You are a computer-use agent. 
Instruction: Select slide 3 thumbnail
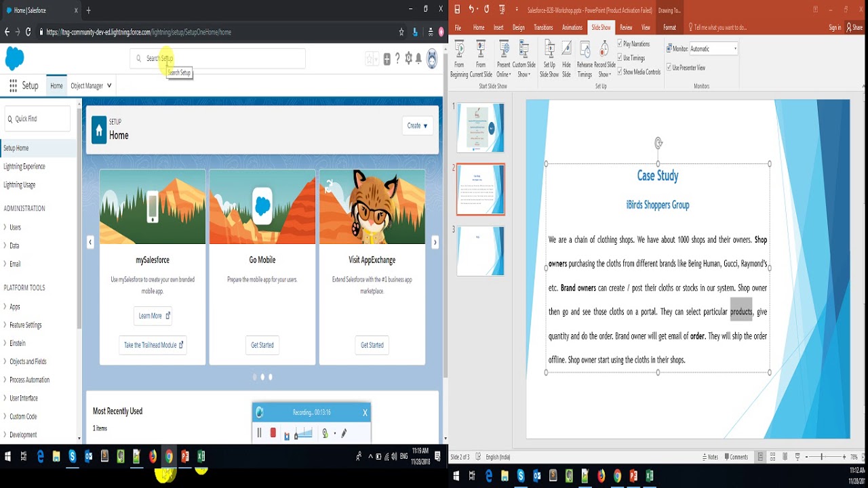480,251
